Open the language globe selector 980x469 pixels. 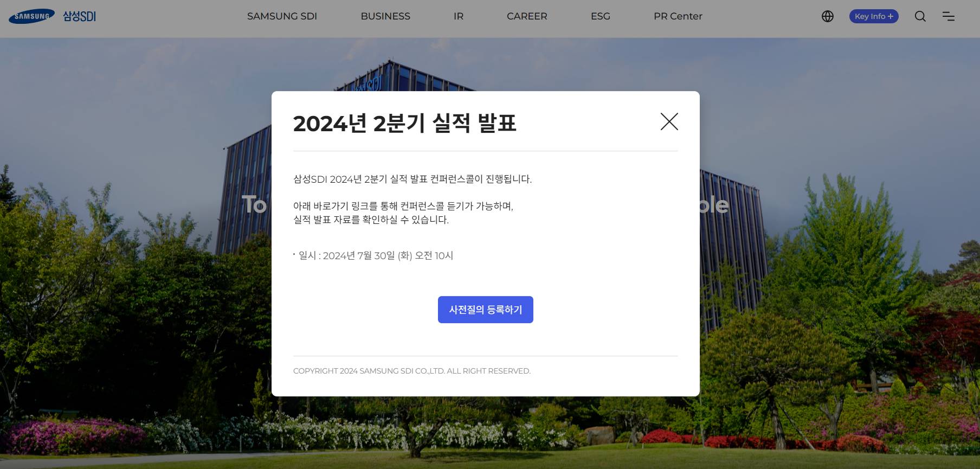coord(828,16)
